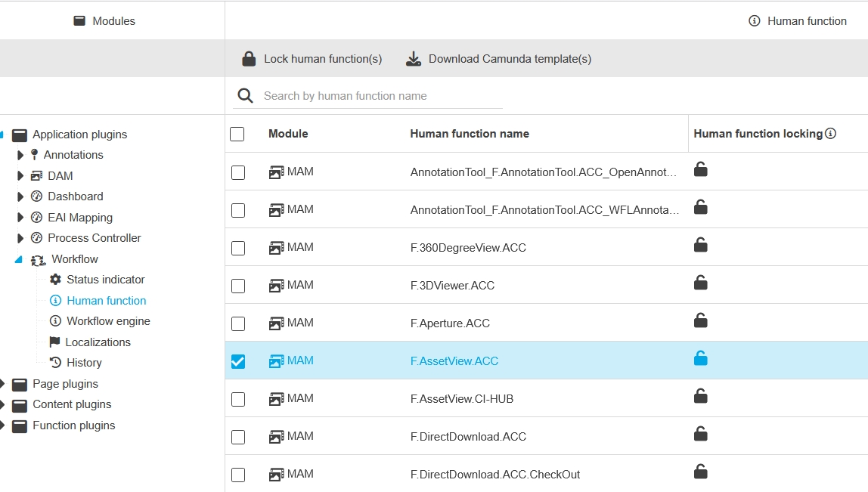
Task: Open Localizations under Workflow
Action: click(98, 342)
